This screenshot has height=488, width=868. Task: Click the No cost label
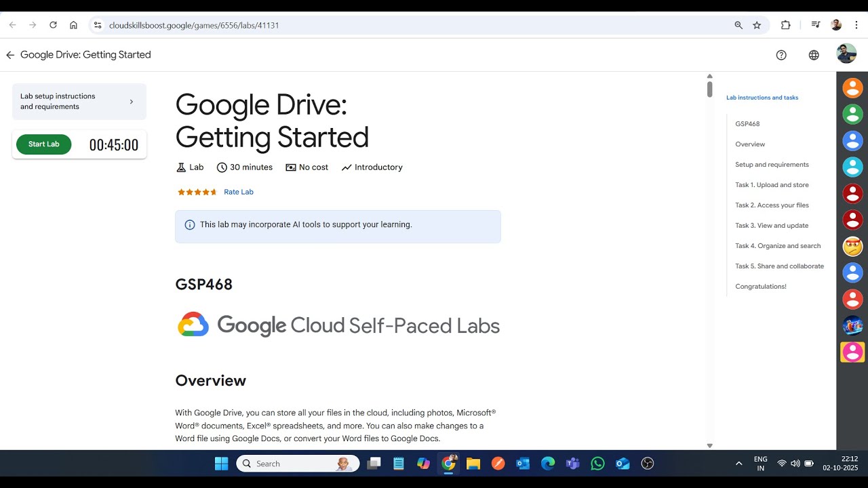click(x=307, y=167)
